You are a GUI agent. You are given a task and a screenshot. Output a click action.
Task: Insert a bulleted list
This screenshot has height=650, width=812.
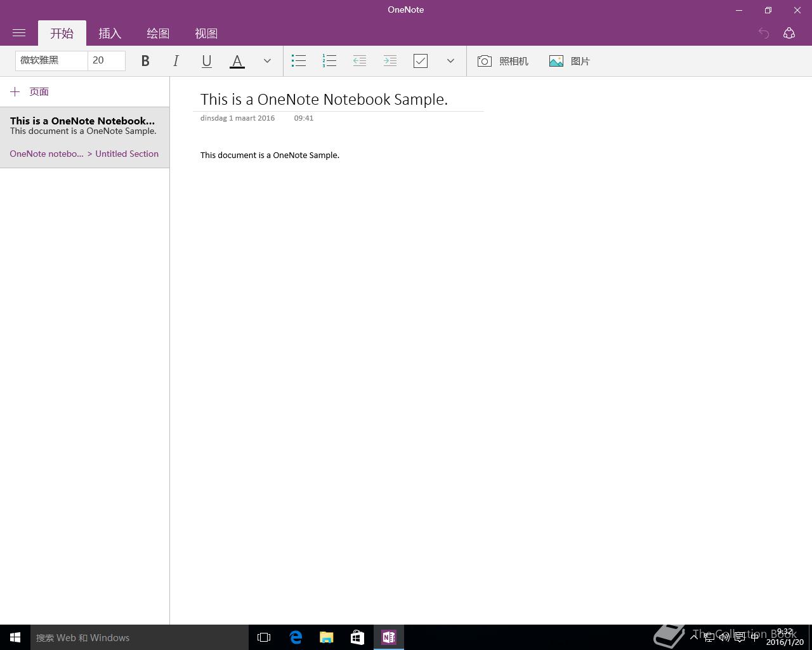[299, 61]
